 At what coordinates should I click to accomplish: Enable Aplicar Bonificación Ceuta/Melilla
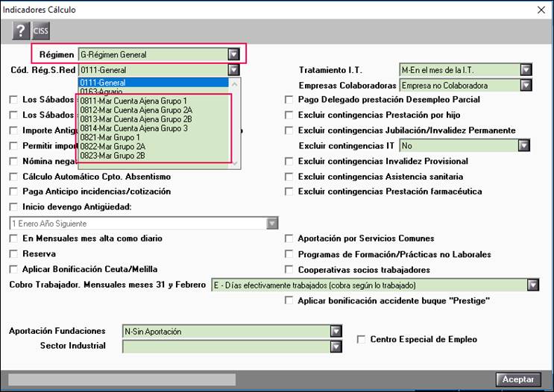[x=13, y=270]
